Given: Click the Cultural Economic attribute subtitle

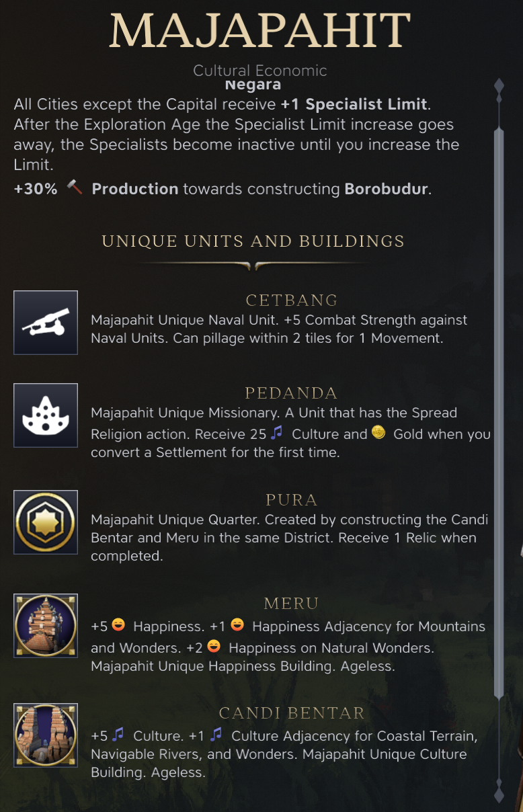Looking at the screenshot, I should [x=259, y=70].
